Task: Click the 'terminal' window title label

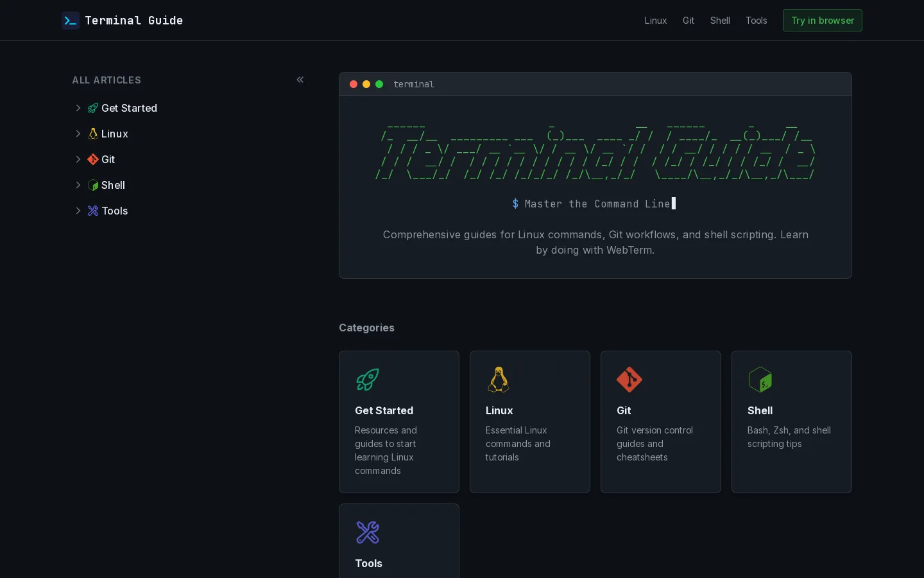Action: coord(414,84)
